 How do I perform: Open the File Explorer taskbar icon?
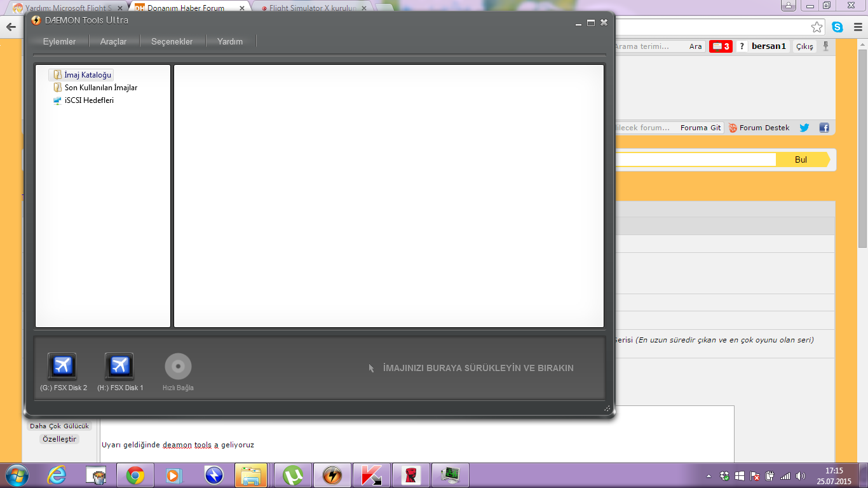click(251, 475)
